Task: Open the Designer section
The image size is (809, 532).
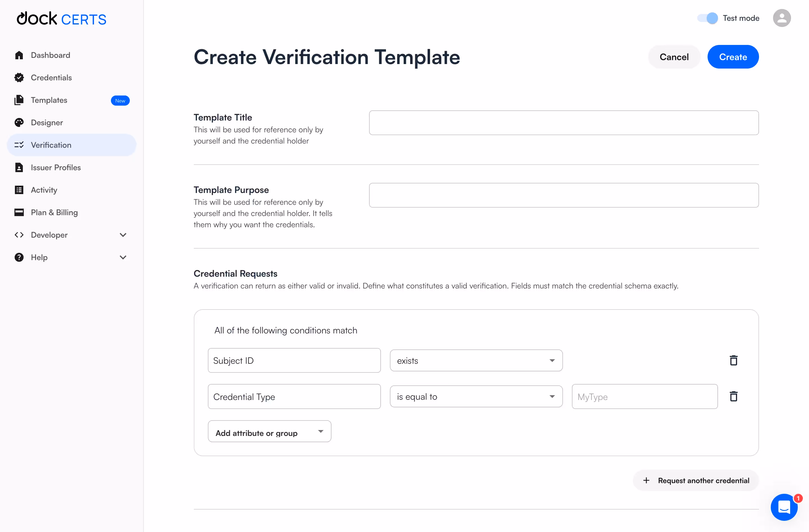Action: [x=47, y=122]
